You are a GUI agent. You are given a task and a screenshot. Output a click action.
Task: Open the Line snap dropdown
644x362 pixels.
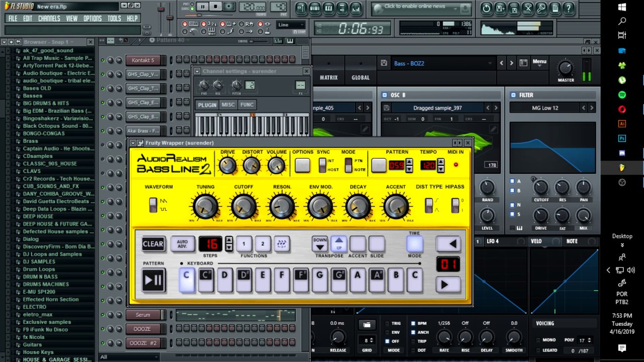tap(291, 25)
